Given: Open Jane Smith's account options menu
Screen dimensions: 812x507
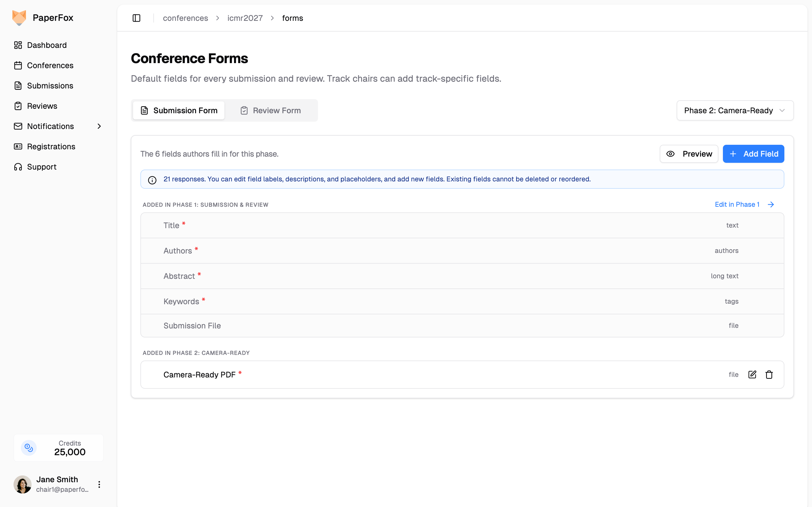Looking at the screenshot, I should [x=99, y=484].
